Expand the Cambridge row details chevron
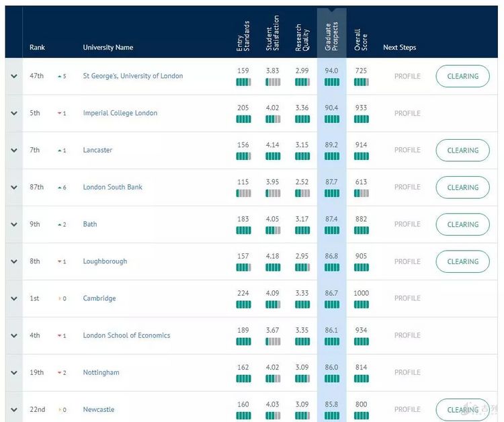504x422 pixels. pyautogui.click(x=13, y=298)
